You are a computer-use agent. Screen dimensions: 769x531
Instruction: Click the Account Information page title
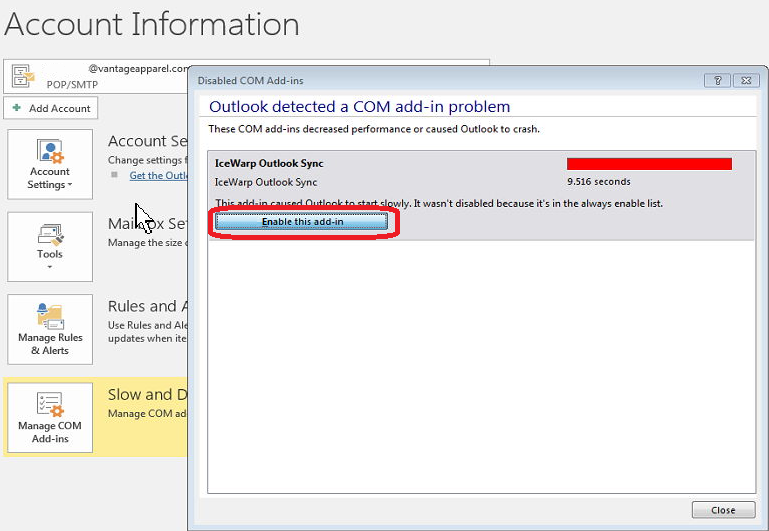[x=152, y=25]
